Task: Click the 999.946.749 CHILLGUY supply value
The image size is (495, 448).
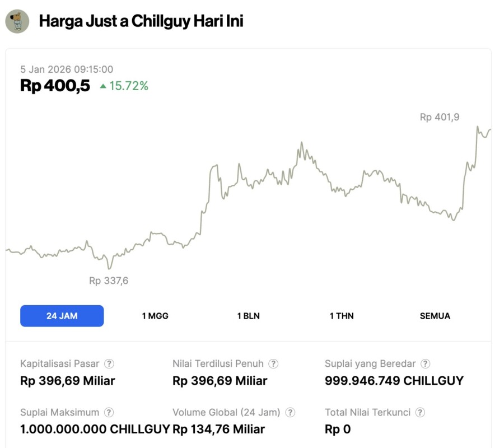Action: [394, 381]
